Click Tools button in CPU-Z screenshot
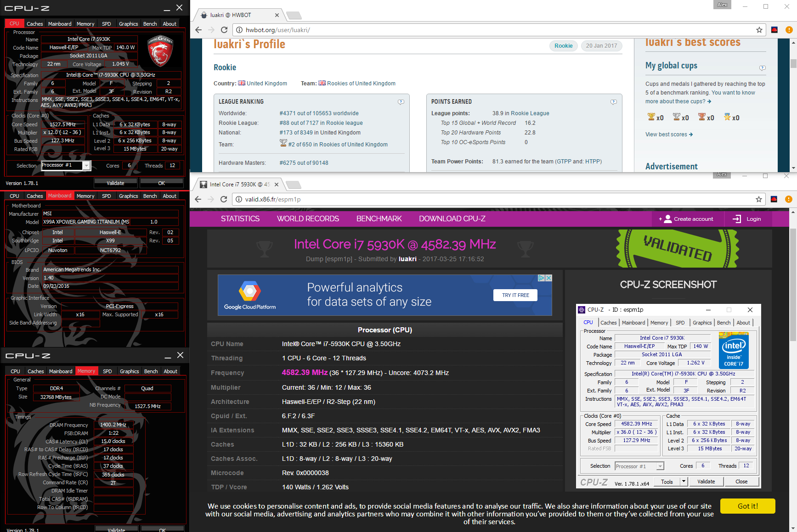Viewport: 797px width, 532px height. (667, 482)
